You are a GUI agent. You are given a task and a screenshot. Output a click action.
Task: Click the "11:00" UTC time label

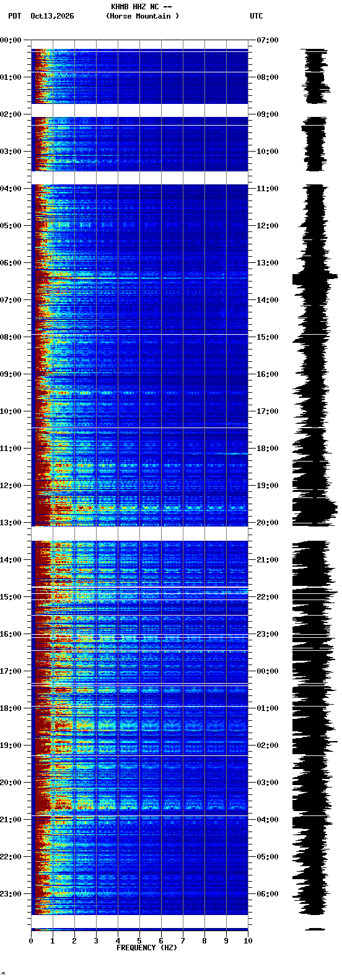[x=268, y=189]
